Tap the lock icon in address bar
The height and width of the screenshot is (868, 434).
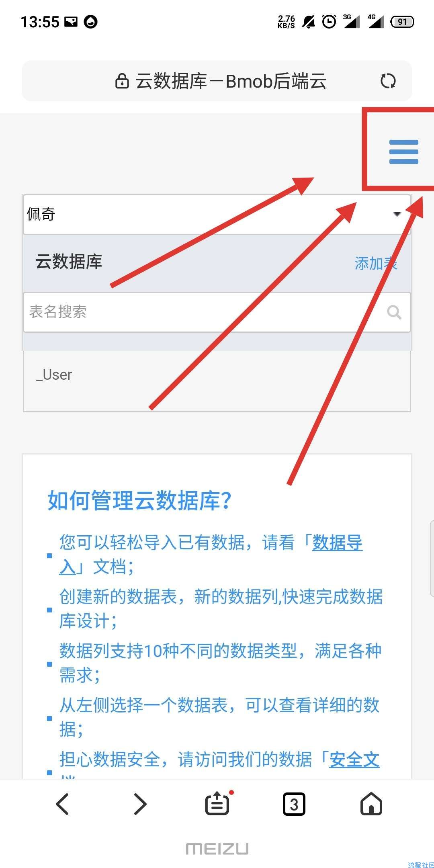122,81
